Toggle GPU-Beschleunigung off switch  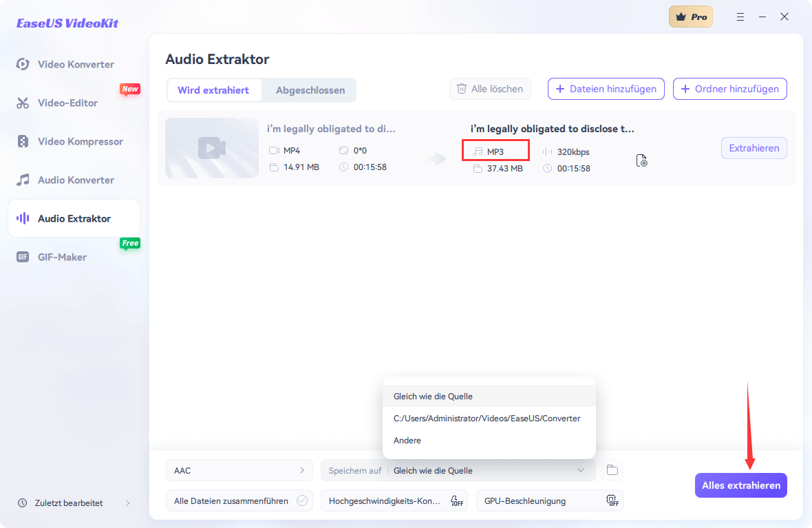(x=612, y=501)
